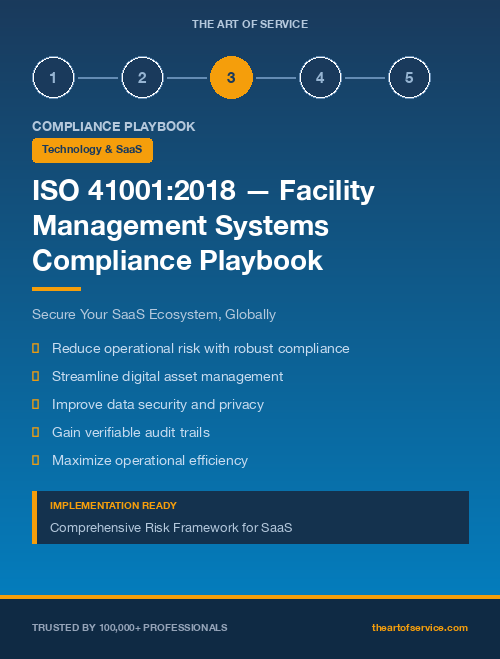Click THE ART OF SERVICE header text

(250, 24)
